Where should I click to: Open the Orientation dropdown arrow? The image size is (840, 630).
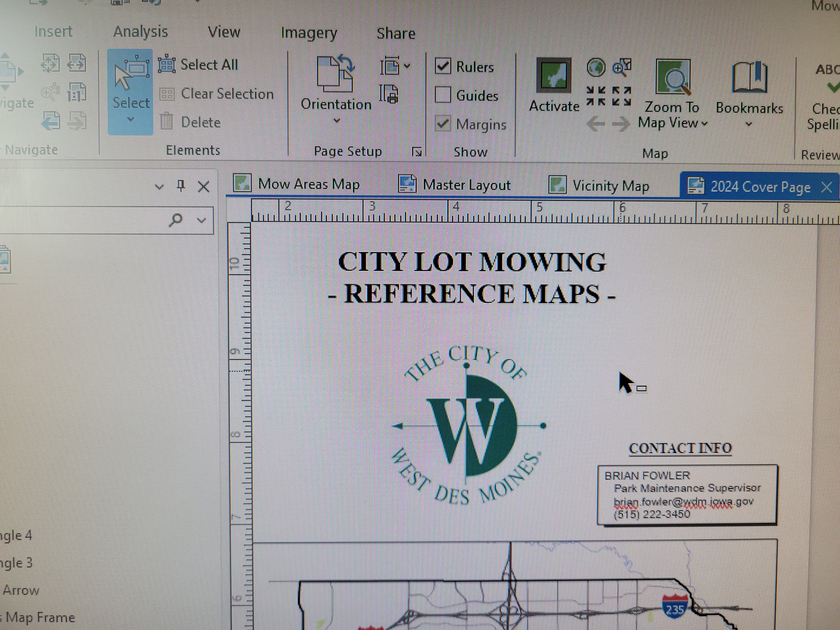[x=336, y=121]
